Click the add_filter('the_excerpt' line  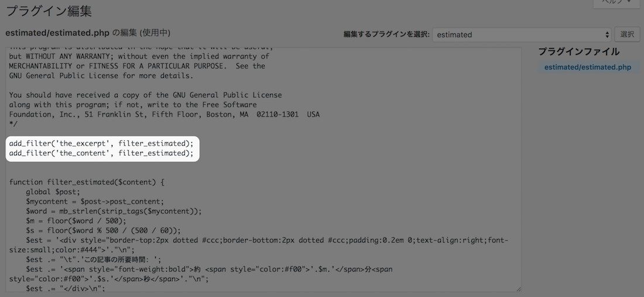pos(101,144)
